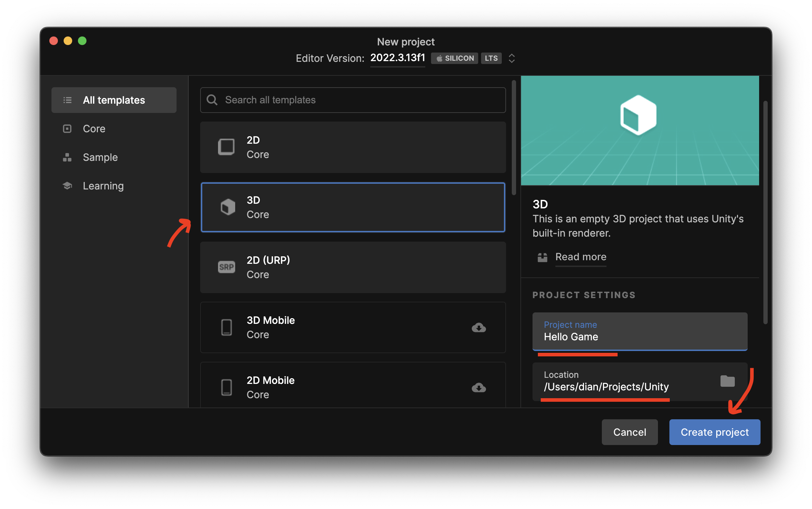Expand the Core templates category
This screenshot has height=509, width=812.
point(94,128)
